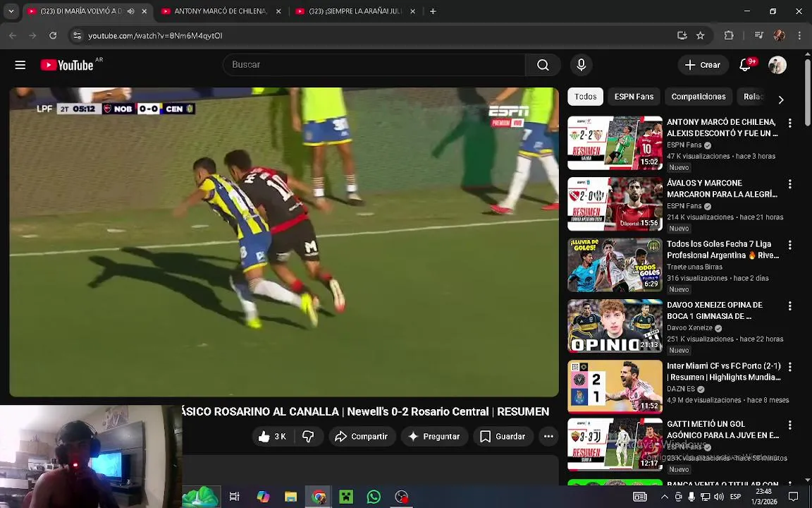Show more filter chips with arrow
This screenshot has width=812, height=508.
(781, 99)
